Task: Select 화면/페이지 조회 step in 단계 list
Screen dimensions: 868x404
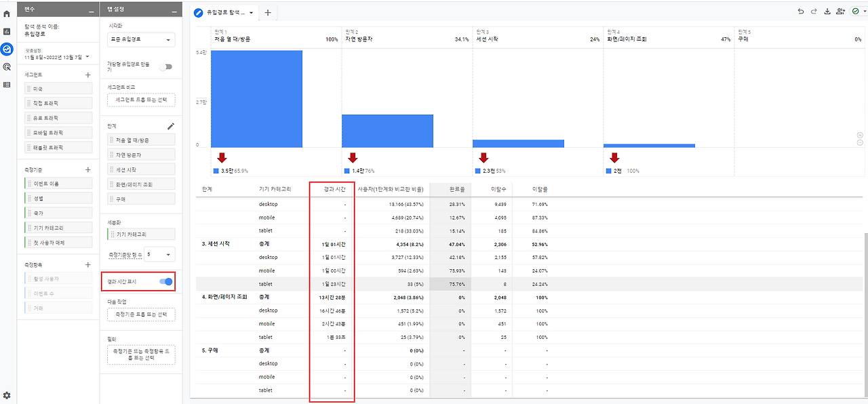Action: [142, 184]
